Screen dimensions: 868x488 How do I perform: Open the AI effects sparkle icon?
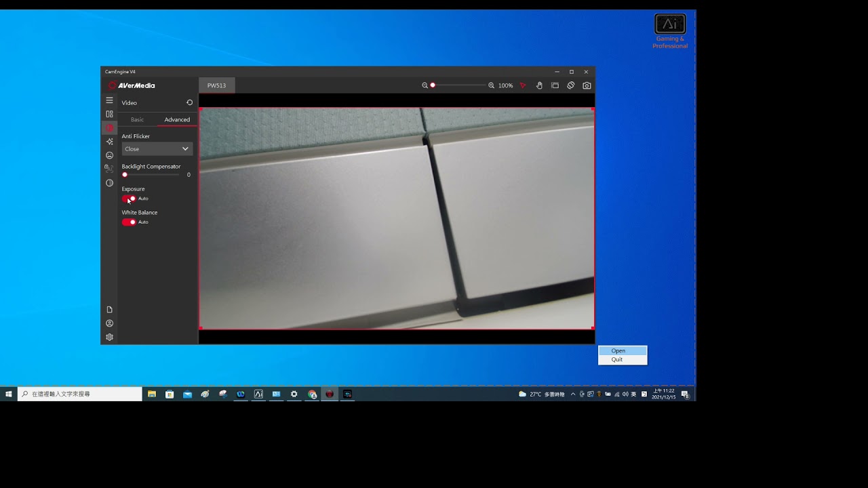(109, 142)
